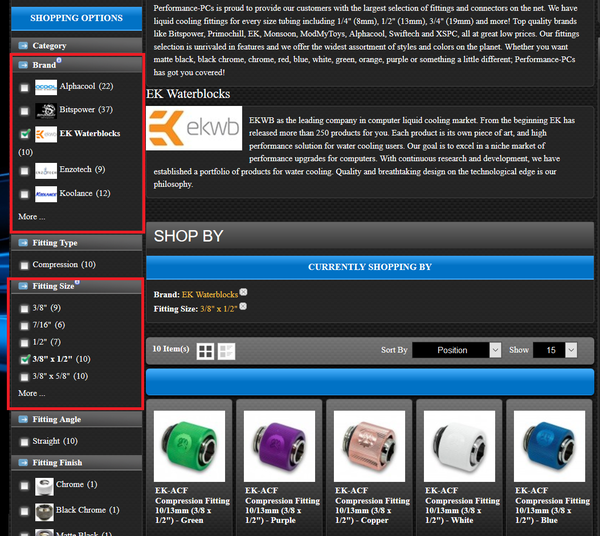The height and width of the screenshot is (536, 600).
Task: Click the Fitting Finish section arrow icon
Action: (23, 463)
